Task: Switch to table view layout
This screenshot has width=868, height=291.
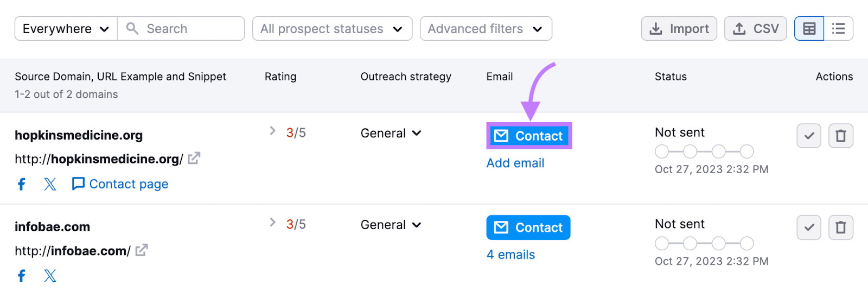Action: coord(809,29)
